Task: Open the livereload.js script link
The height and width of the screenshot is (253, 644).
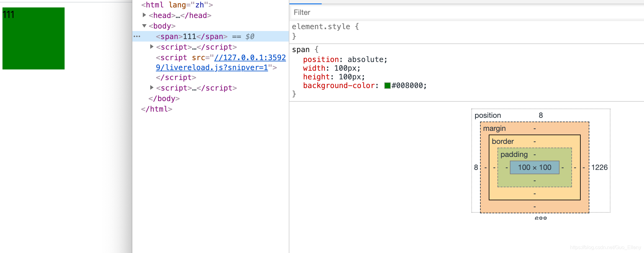Action: [x=221, y=62]
